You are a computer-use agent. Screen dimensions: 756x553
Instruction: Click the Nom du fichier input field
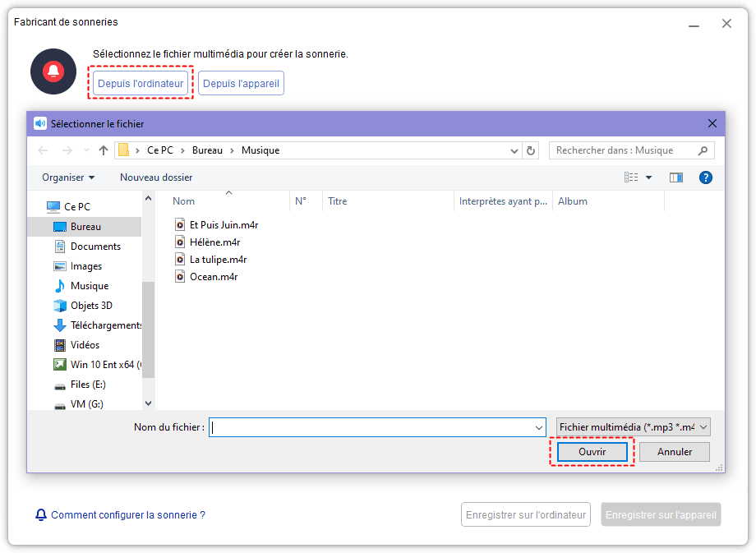(370, 426)
